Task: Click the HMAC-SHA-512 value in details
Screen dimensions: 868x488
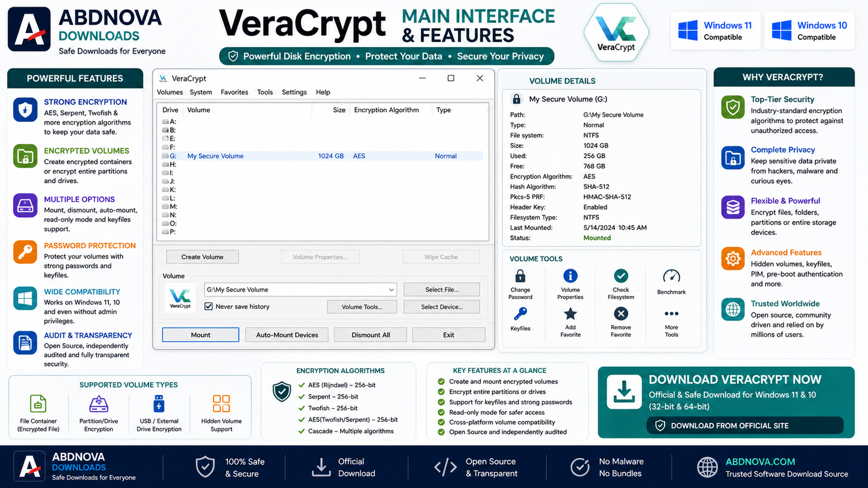Action: coord(607,197)
